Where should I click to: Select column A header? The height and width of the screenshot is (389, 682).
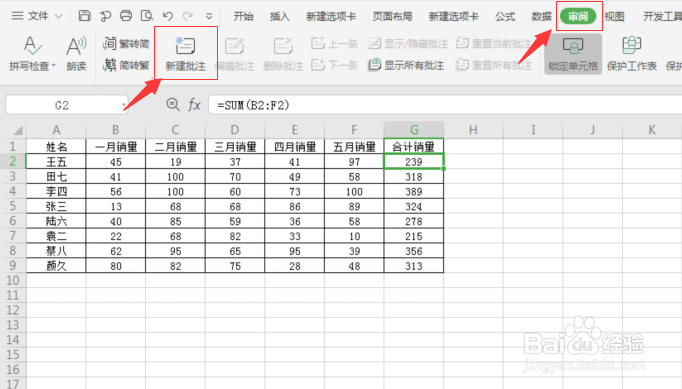click(x=56, y=130)
